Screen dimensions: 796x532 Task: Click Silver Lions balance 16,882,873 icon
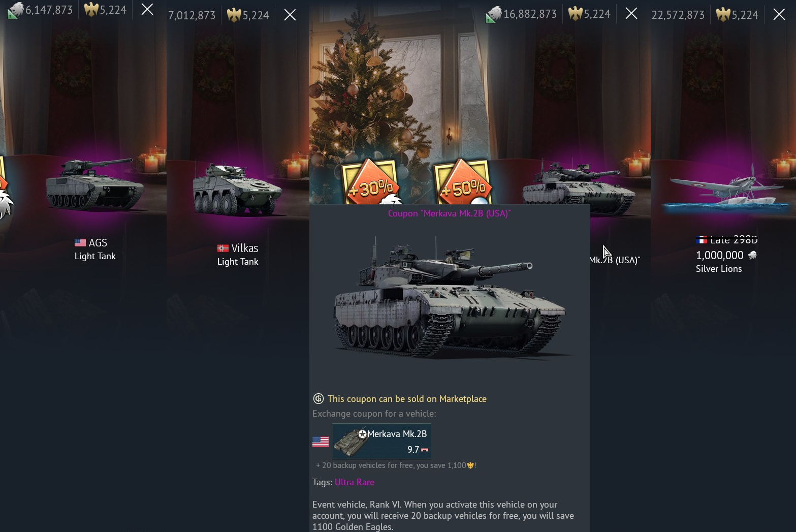(494, 14)
